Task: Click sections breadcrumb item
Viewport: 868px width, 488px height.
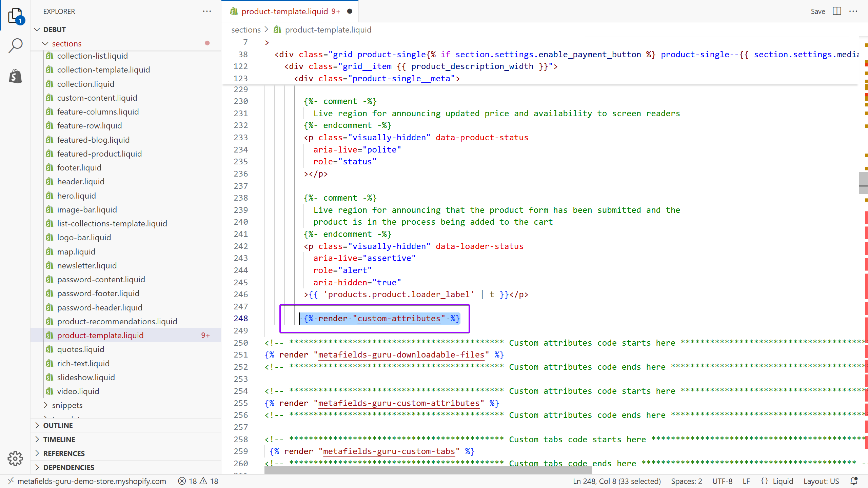Action: (x=246, y=30)
